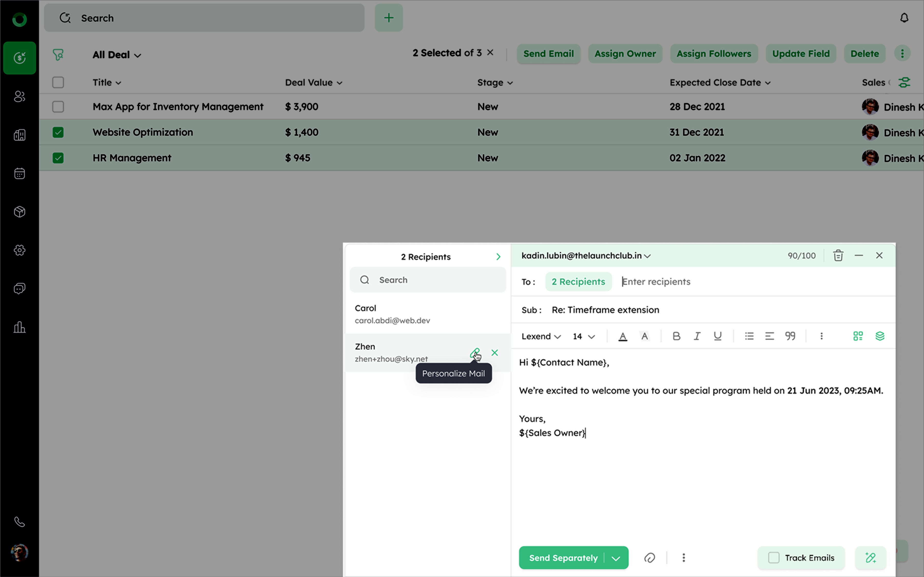Apply italic formatting to text

pyautogui.click(x=697, y=336)
